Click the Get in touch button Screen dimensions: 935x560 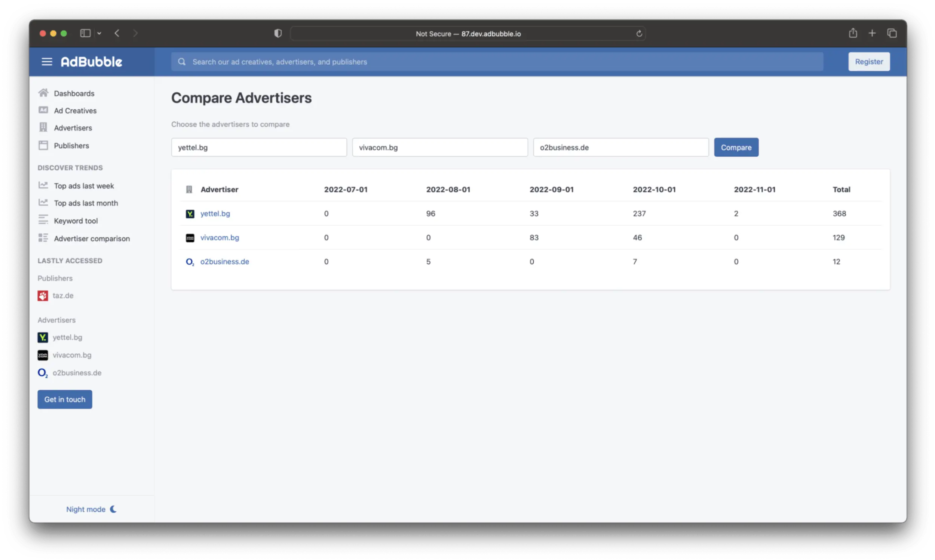65,399
